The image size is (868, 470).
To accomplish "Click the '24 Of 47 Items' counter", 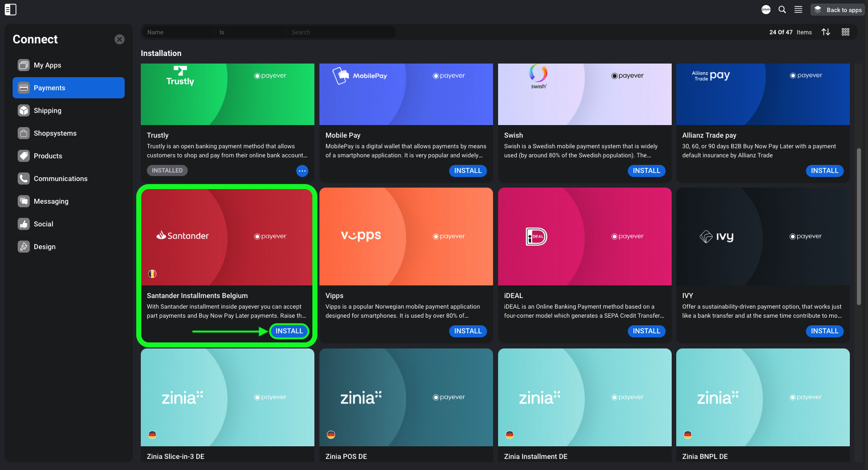I will pos(790,32).
